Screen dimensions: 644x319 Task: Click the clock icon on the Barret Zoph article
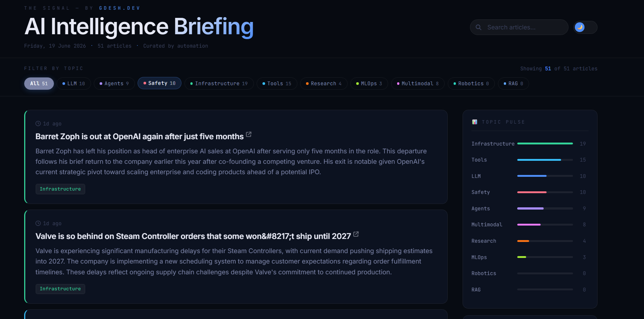(x=38, y=124)
